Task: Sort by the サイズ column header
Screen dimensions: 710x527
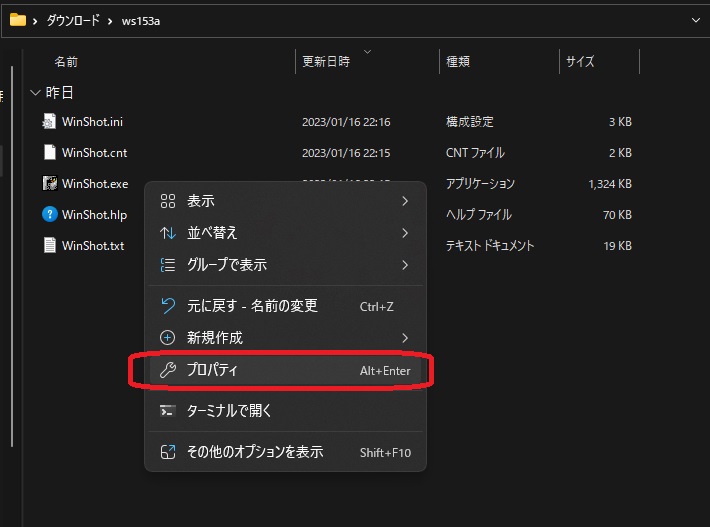Action: (580, 62)
